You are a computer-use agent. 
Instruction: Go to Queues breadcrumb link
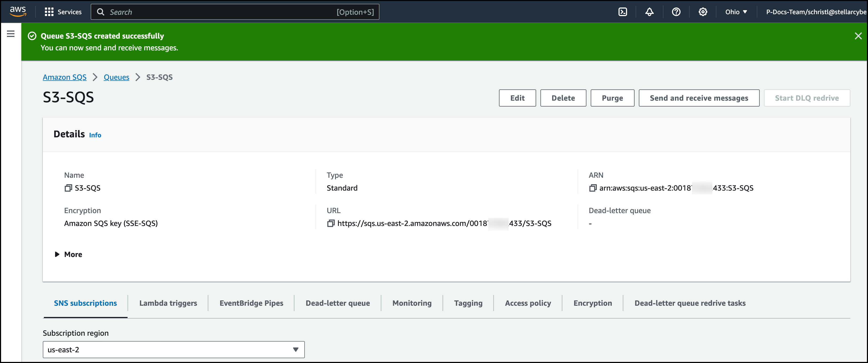tap(116, 77)
